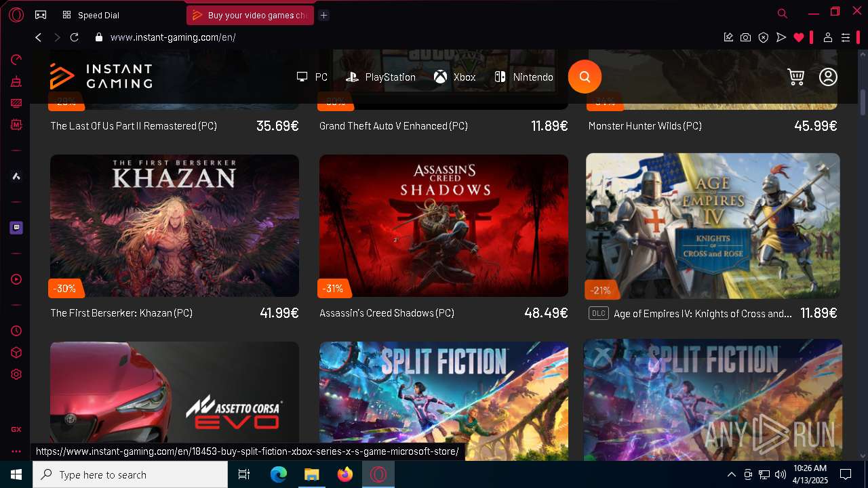Open a new tab with plus
This screenshot has width=868, height=488.
tap(324, 15)
